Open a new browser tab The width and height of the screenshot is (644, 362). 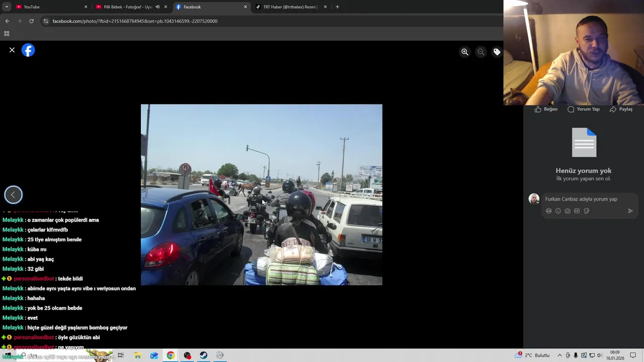[337, 7]
